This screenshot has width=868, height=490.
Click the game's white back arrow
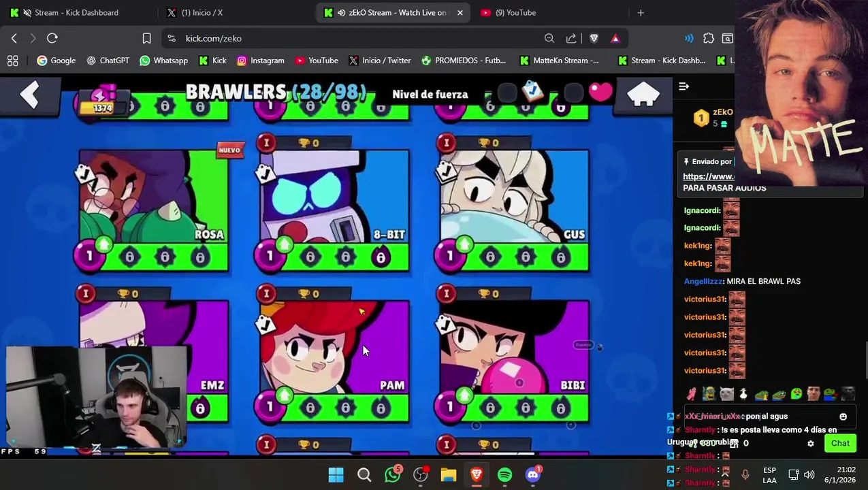(x=29, y=96)
